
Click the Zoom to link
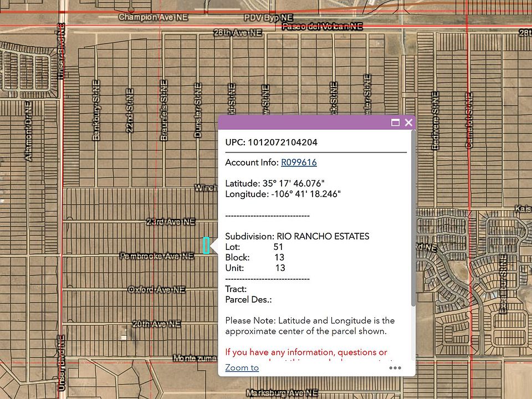point(242,368)
